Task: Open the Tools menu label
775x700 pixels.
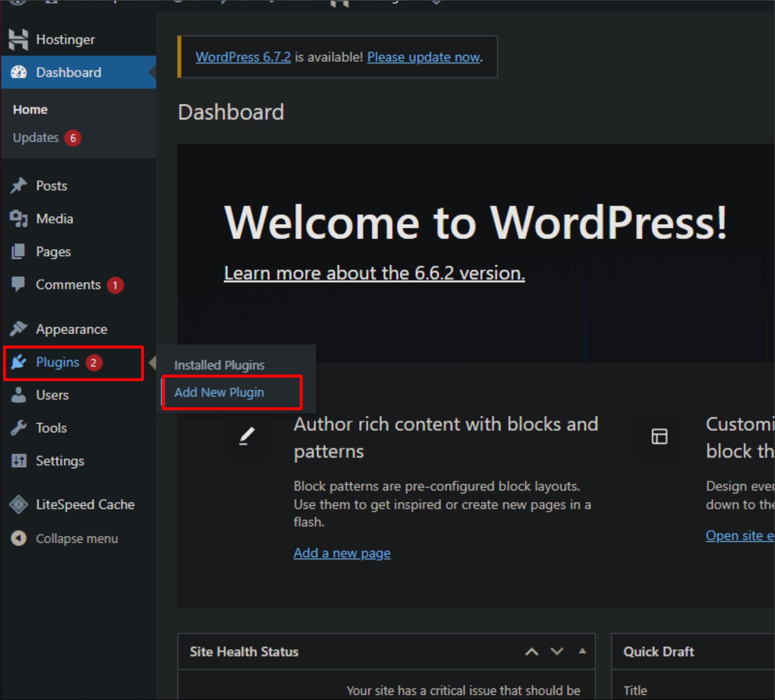Action: [51, 428]
